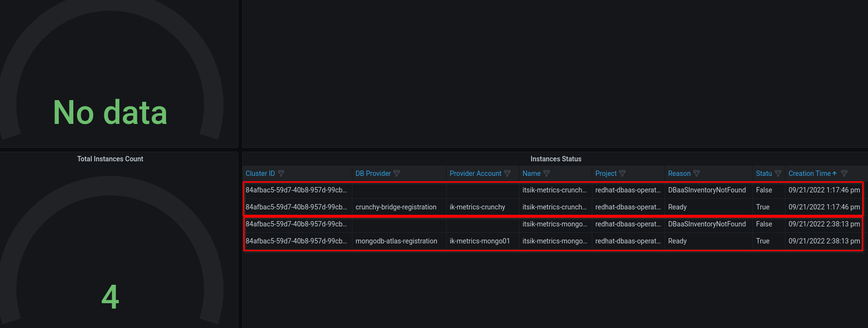Sort by the Cluster ID header
868x328 pixels.
(260, 173)
